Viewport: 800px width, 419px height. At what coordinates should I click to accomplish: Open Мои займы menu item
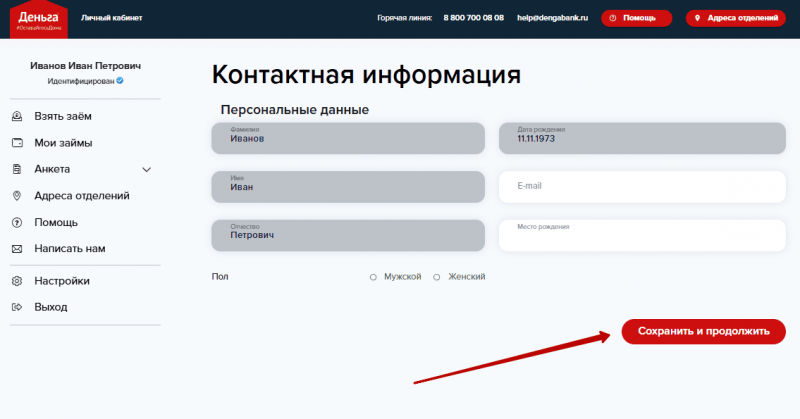[x=63, y=143]
